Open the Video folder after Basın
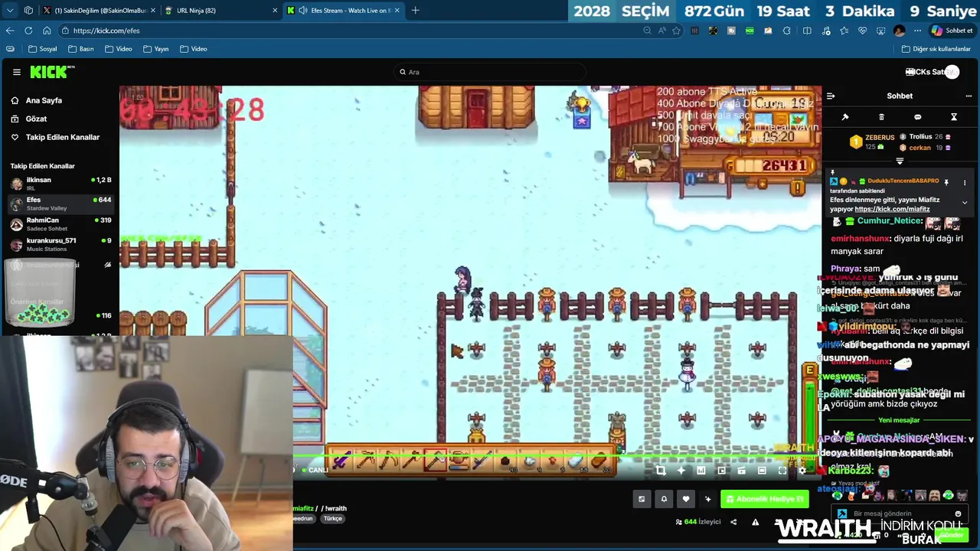The width and height of the screenshot is (980, 551). pos(118,49)
